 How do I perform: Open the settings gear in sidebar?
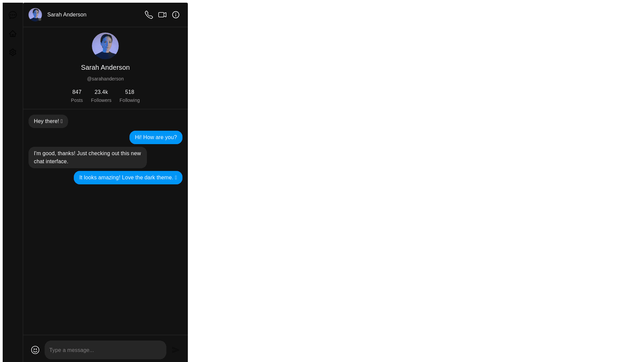[x=13, y=52]
